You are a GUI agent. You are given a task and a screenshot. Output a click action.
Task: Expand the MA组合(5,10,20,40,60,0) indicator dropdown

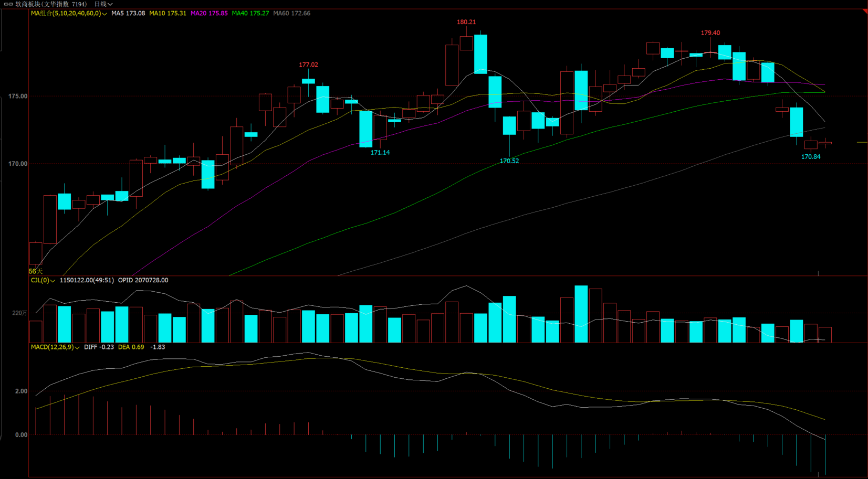69,13
